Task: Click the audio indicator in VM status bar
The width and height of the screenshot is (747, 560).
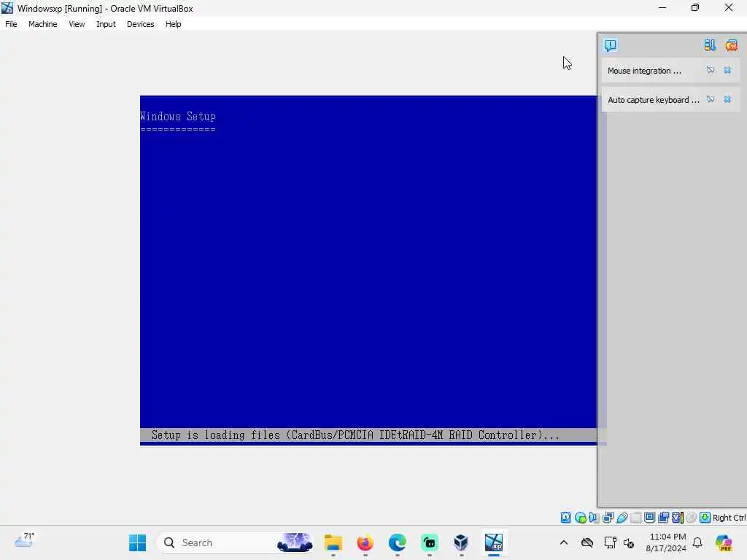Action: pyautogui.click(x=594, y=518)
